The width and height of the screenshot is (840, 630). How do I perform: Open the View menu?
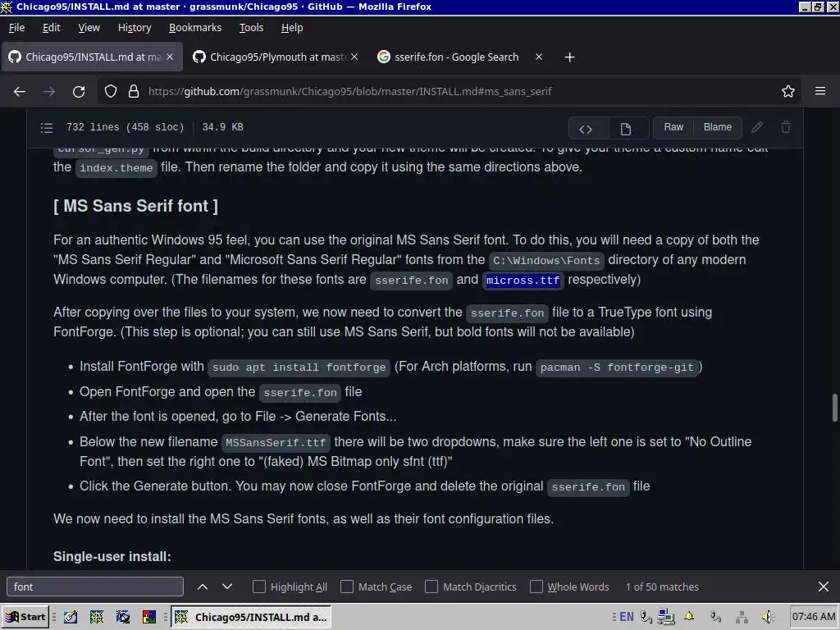[89, 27]
